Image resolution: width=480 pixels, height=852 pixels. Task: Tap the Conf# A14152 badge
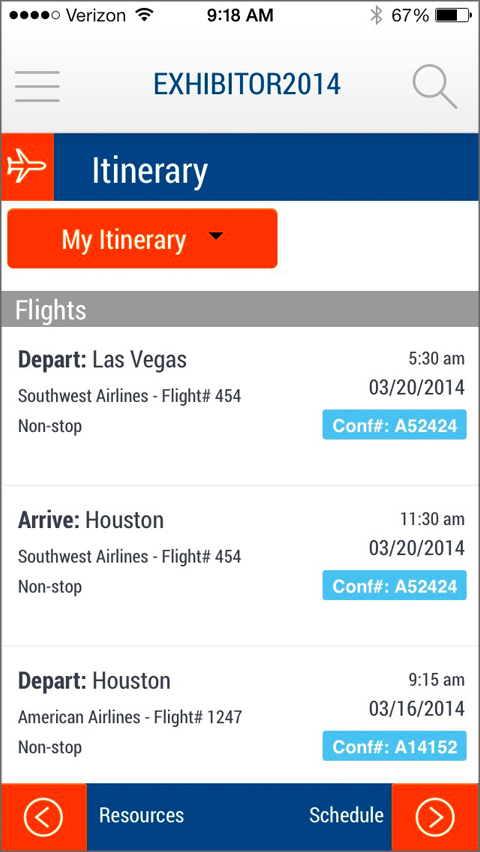395,746
